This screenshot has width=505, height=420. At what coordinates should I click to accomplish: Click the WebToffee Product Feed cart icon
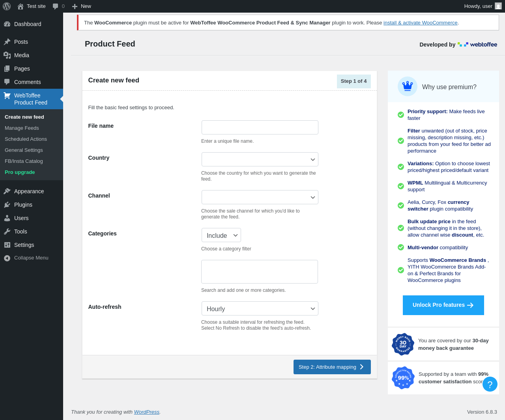pos(7,95)
